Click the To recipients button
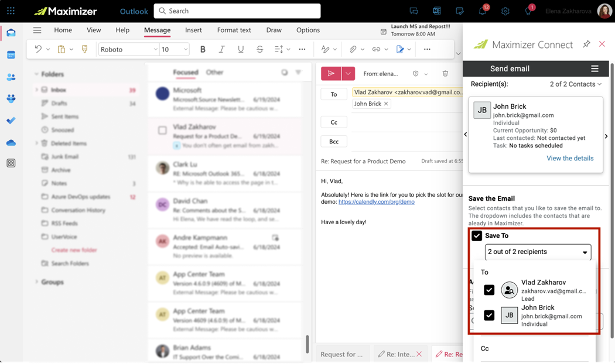This screenshot has height=364, width=615. (x=334, y=94)
